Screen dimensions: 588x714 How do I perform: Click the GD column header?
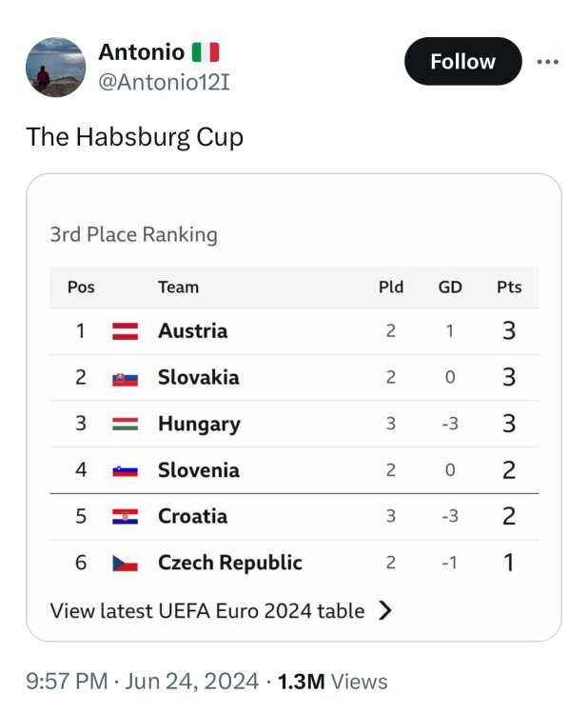[x=450, y=287]
